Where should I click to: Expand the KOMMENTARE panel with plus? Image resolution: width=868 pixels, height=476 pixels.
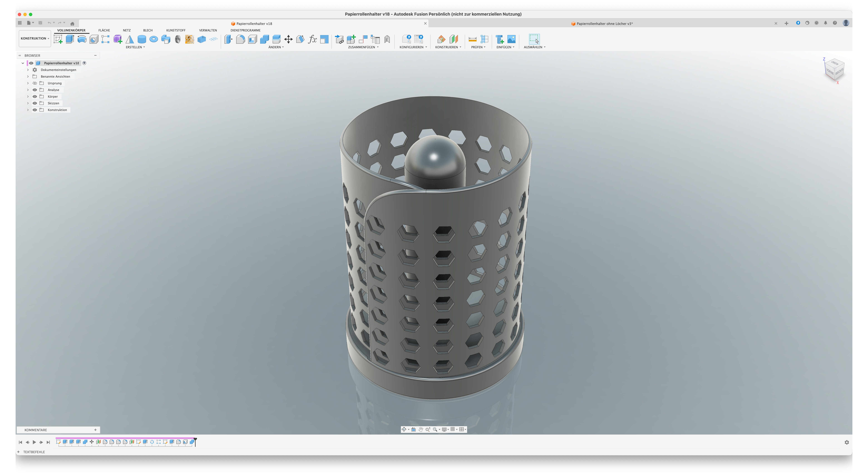tap(95, 430)
